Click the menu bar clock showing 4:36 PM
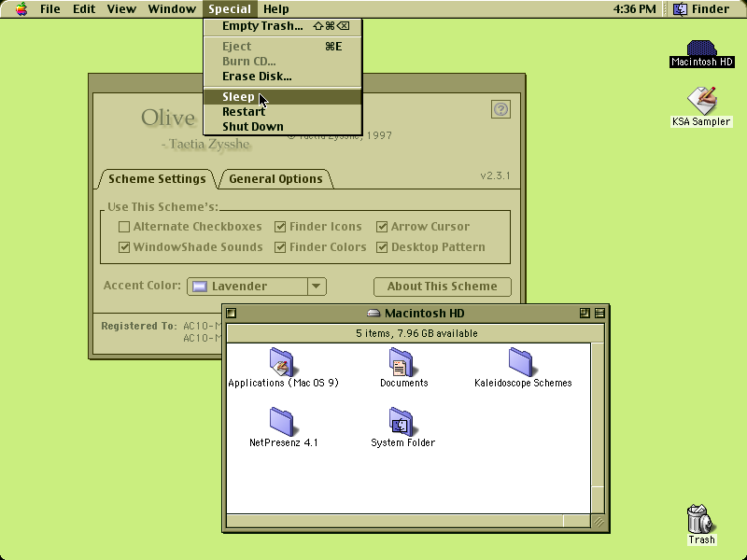The width and height of the screenshot is (747, 560). pyautogui.click(x=635, y=9)
